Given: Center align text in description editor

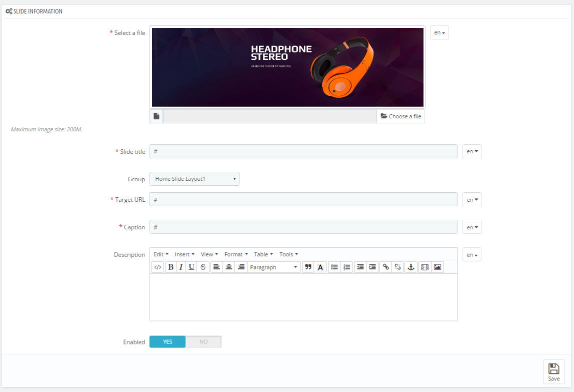Looking at the screenshot, I should (229, 267).
